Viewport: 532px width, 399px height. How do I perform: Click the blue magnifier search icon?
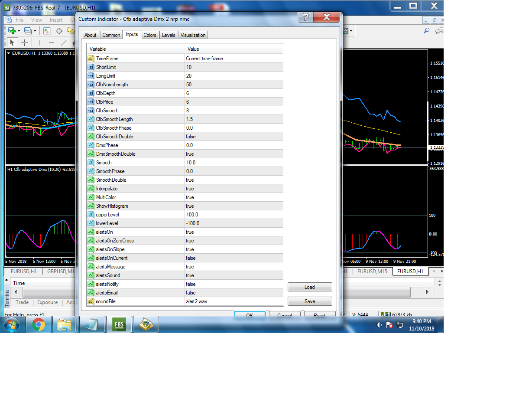426,31
